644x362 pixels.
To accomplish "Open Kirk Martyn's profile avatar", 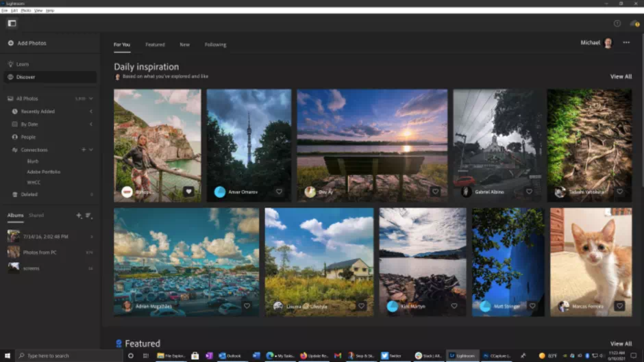I will click(x=393, y=306).
